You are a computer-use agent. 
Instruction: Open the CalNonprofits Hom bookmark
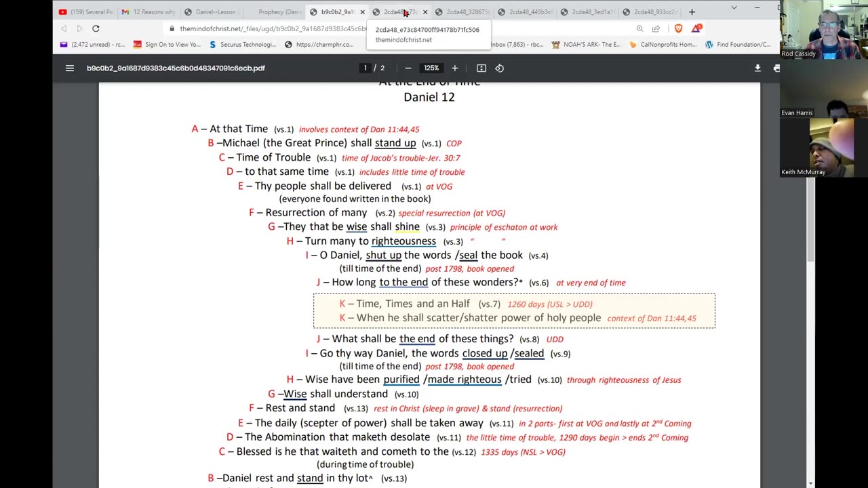[x=663, y=45]
